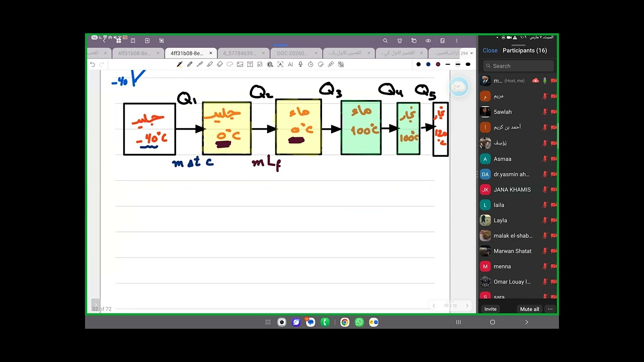Viewport: 644px width, 362px height.
Task: Click the Invite button
Action: pyautogui.click(x=491, y=309)
